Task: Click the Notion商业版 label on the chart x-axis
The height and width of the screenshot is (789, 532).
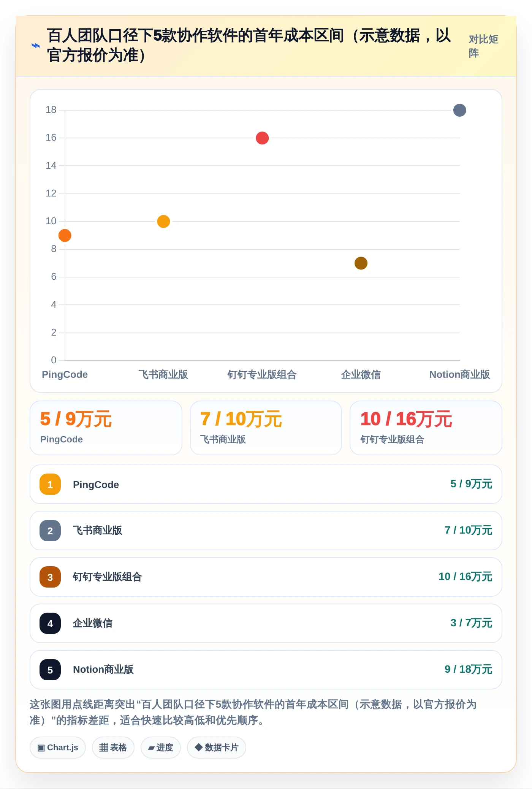Action: pos(459,374)
